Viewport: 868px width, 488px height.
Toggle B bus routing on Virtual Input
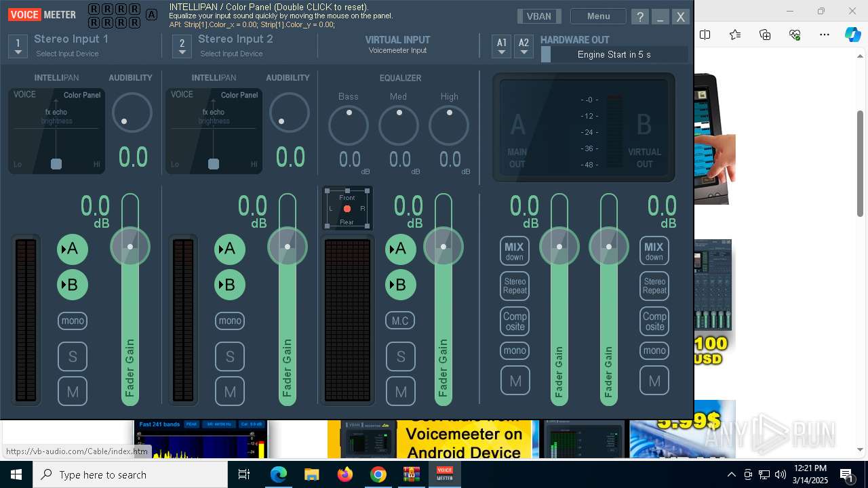(x=401, y=285)
